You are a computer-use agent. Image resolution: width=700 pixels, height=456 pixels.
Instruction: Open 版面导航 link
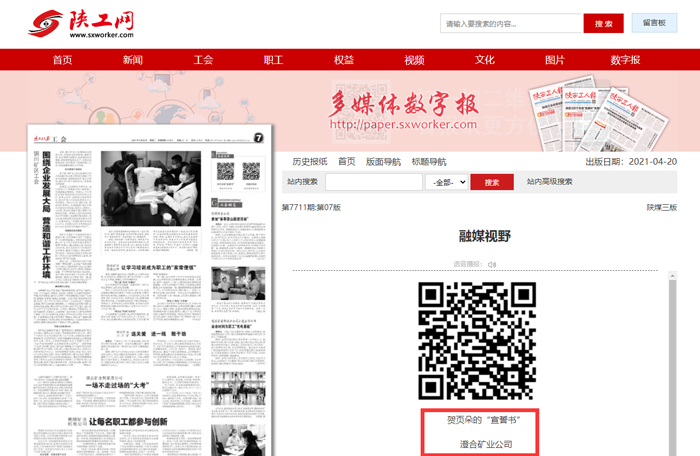click(x=383, y=162)
